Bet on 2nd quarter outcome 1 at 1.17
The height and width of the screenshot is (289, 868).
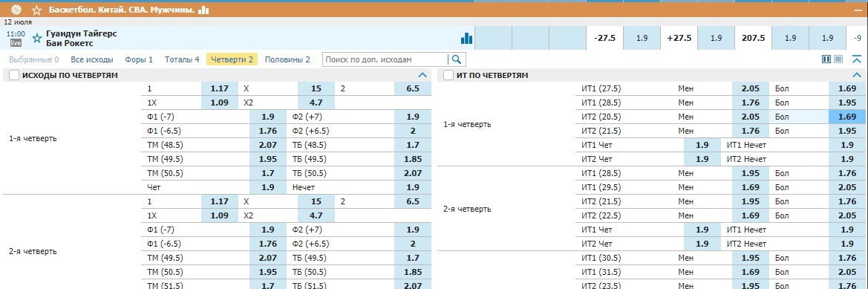pos(220,201)
